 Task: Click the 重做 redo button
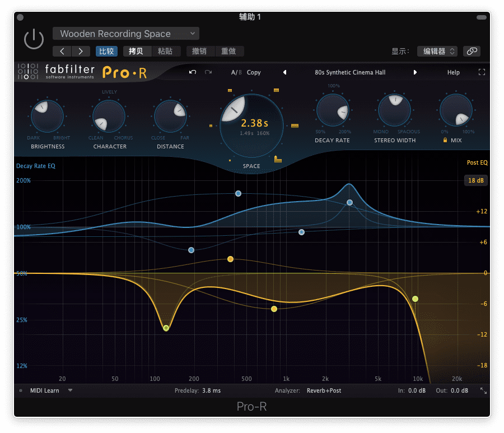pos(229,51)
